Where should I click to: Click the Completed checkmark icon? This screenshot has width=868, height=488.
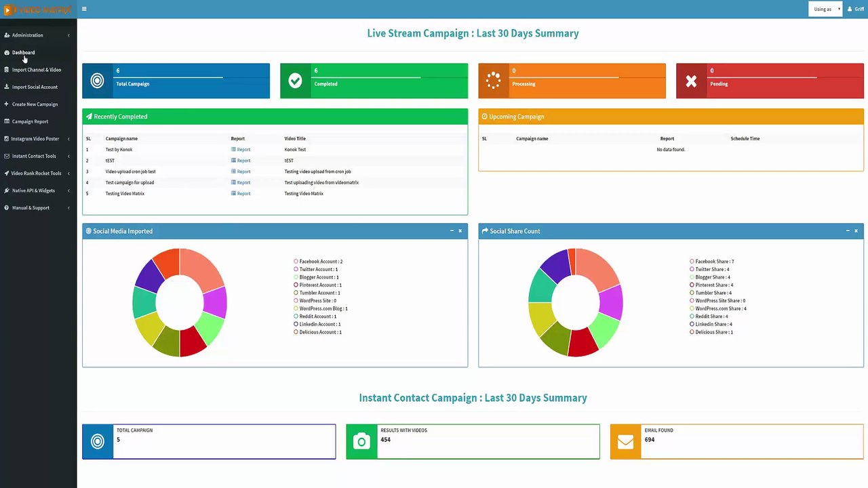coord(295,81)
